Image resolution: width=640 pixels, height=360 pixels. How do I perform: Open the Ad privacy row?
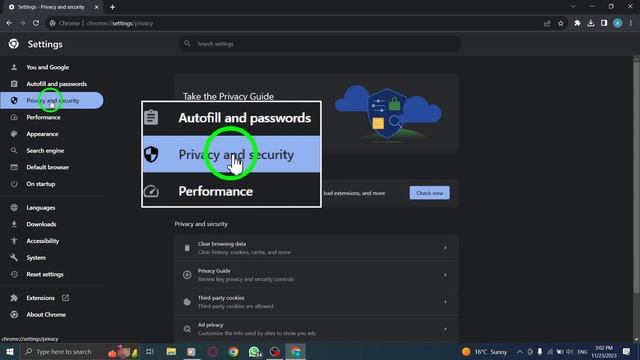tap(316, 329)
